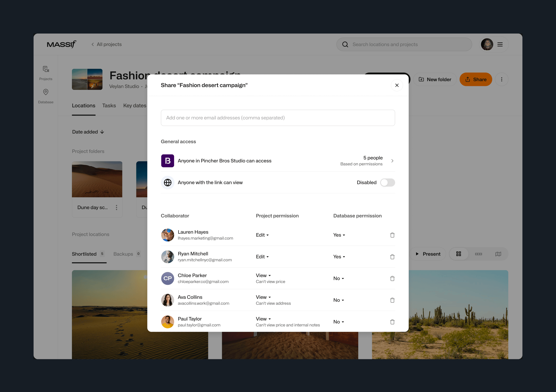The width and height of the screenshot is (556, 392).
Task: Click the MASSIF logo
Action: (x=61, y=44)
